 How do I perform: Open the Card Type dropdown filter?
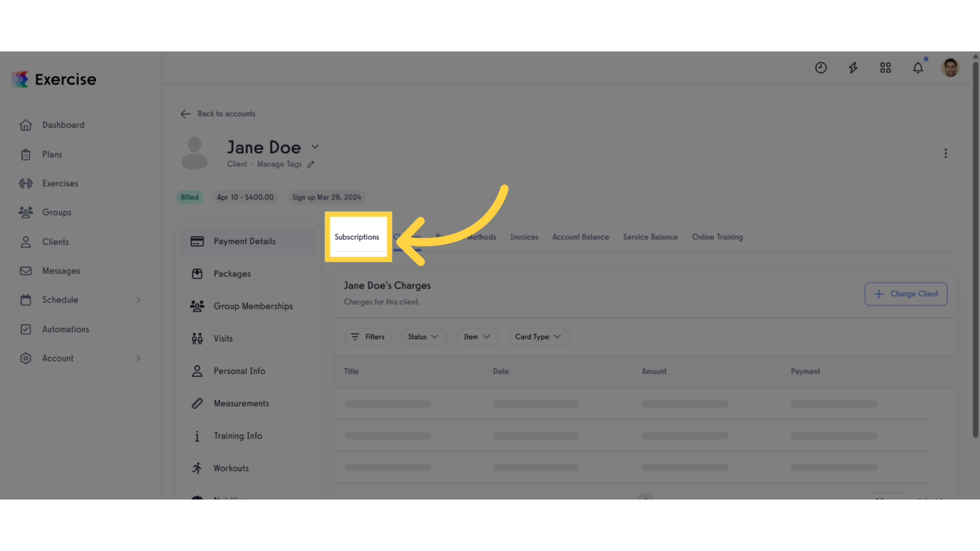coord(538,337)
